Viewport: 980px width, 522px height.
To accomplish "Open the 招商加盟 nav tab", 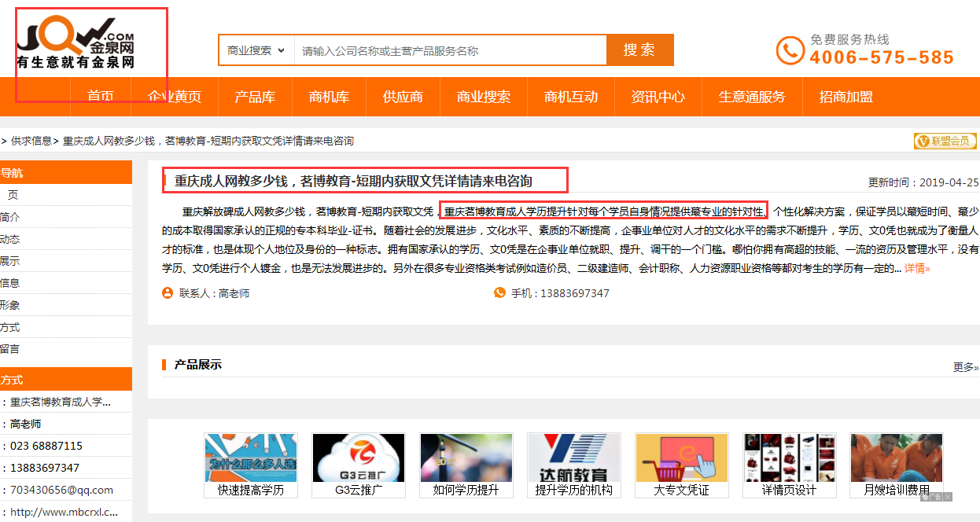I will (846, 97).
